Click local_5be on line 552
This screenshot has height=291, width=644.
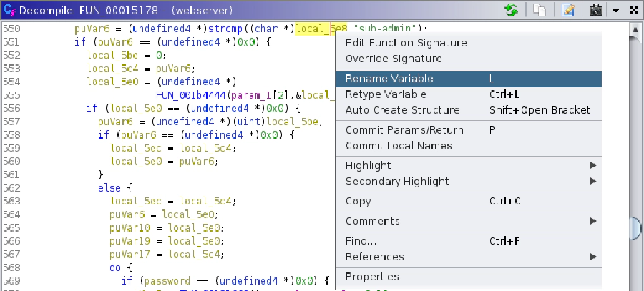point(112,55)
